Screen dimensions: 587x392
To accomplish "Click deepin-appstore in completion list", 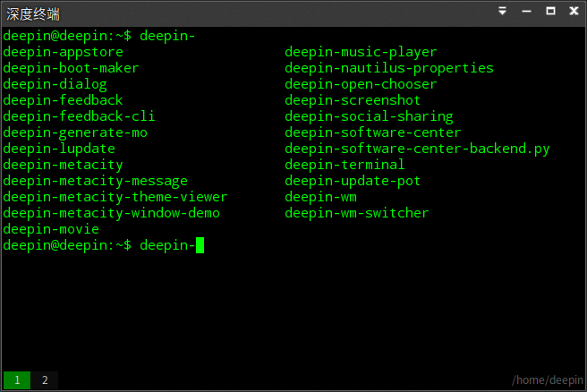I will (x=63, y=52).
